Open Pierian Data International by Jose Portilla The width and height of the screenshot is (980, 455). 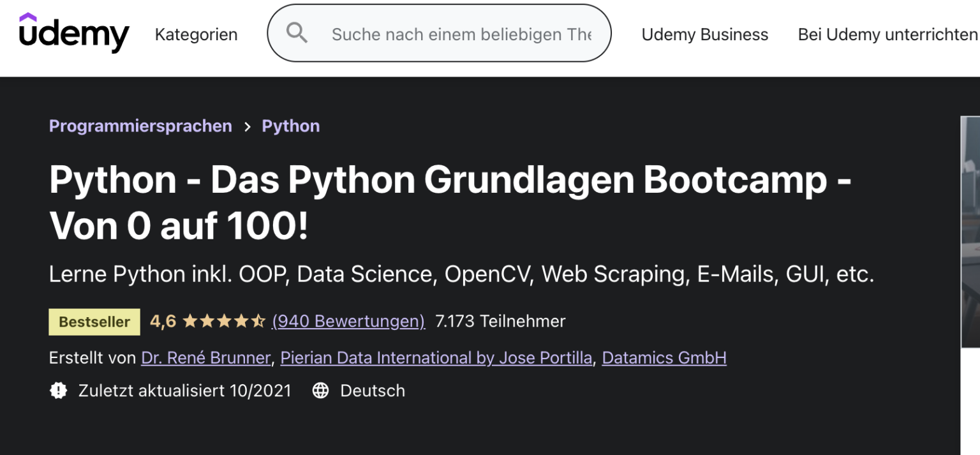pyautogui.click(x=436, y=357)
